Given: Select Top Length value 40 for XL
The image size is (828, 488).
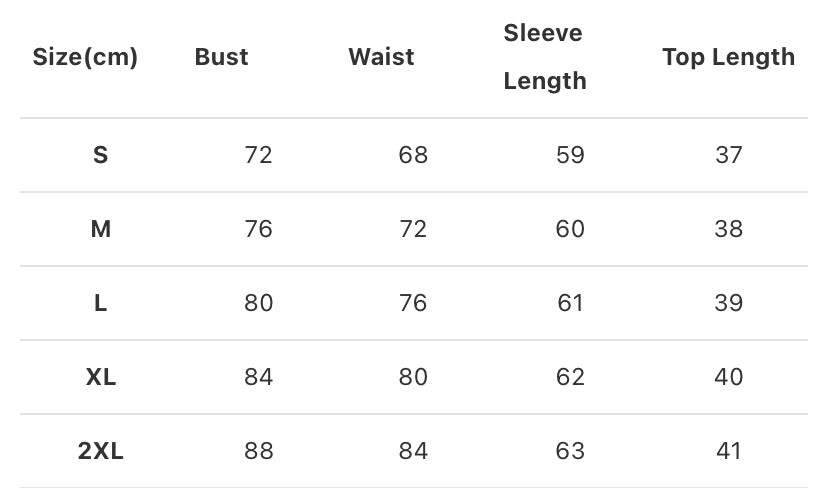Looking at the screenshot, I should click(729, 377).
